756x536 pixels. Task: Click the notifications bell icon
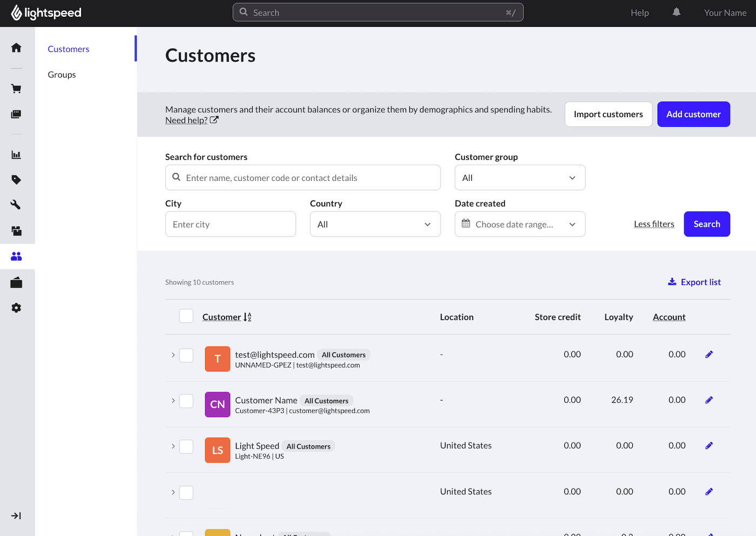tap(676, 12)
